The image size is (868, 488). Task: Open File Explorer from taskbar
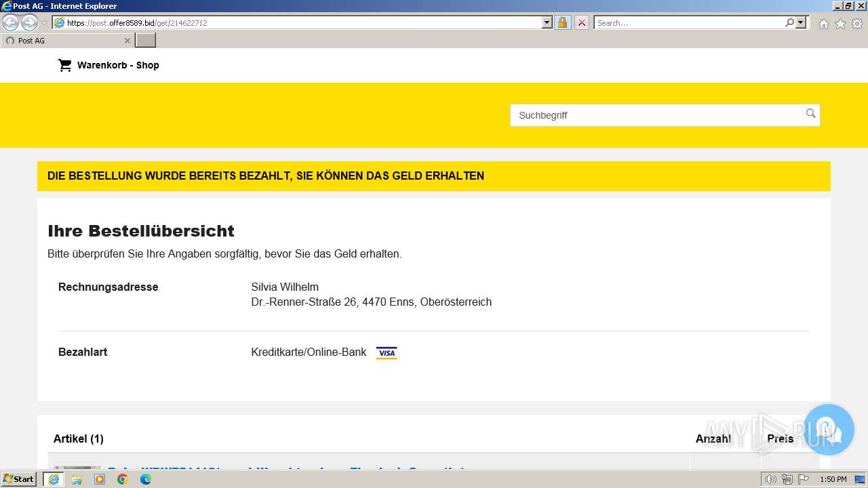click(77, 479)
